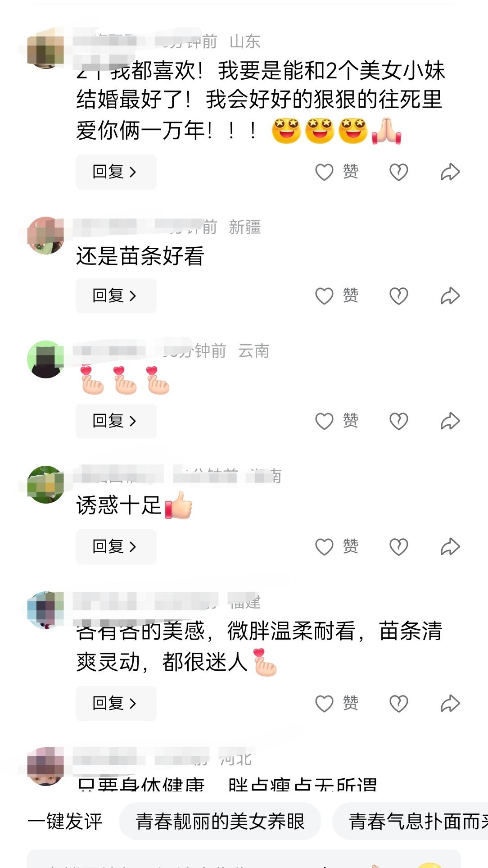Share the 诱惑十足 comment
Viewport: 488px width, 868px height.
[x=450, y=547]
